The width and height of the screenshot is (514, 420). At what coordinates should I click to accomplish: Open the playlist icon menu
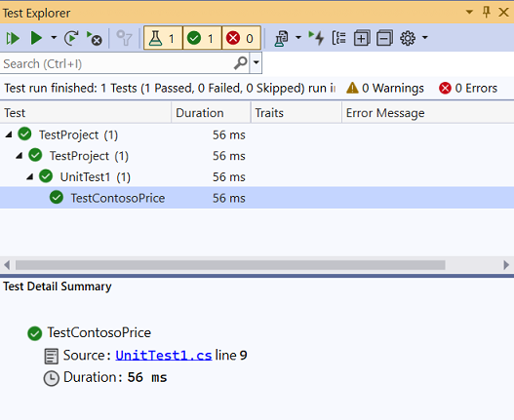282,38
